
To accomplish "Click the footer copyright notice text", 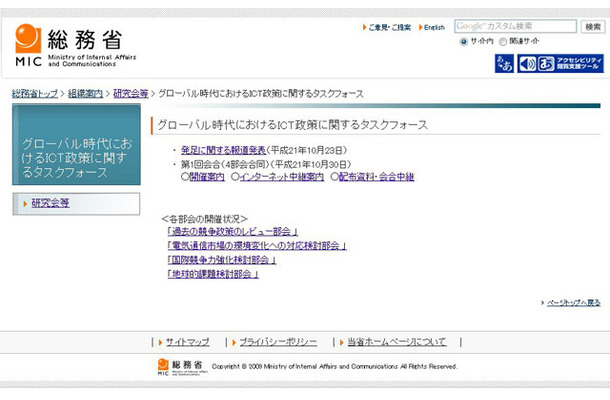I will click(x=335, y=367).
